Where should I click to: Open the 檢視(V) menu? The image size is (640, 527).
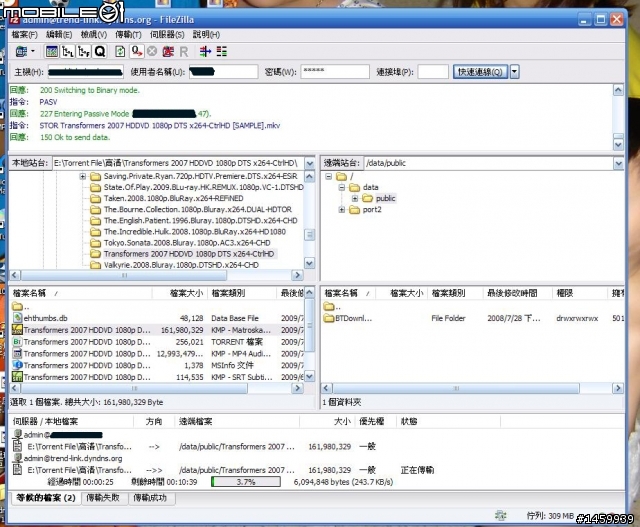tap(93, 35)
